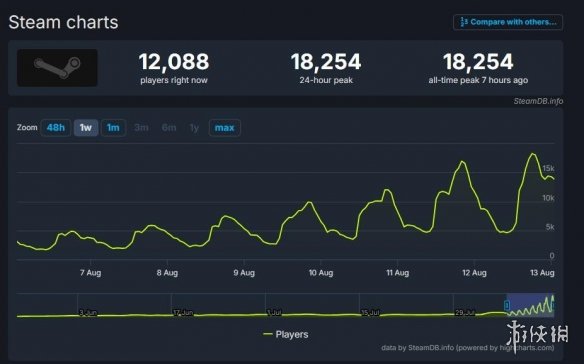Screen dimensions: 584x364
Task: Click the data by SteamDB.info footer credit
Action: pyautogui.click(x=468, y=348)
